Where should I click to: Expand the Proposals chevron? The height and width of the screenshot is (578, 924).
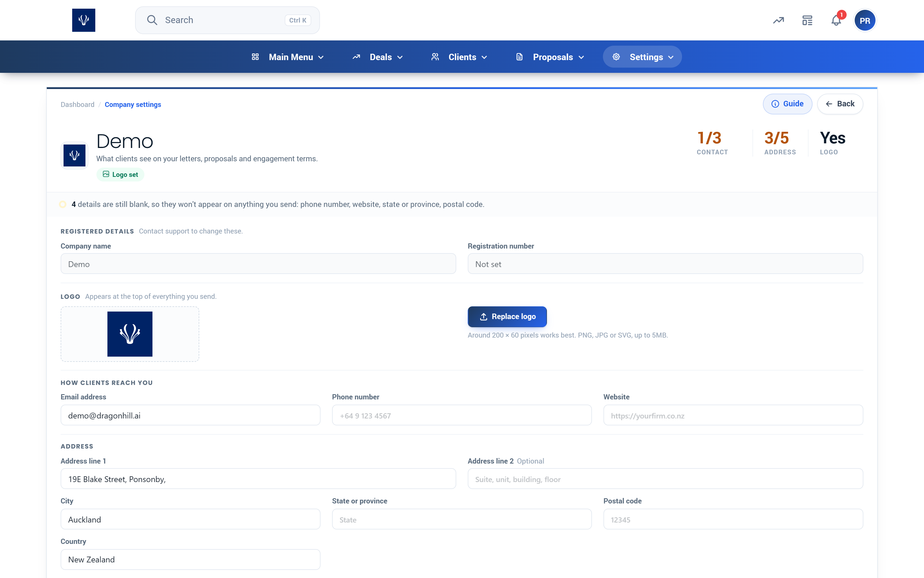pyautogui.click(x=581, y=57)
